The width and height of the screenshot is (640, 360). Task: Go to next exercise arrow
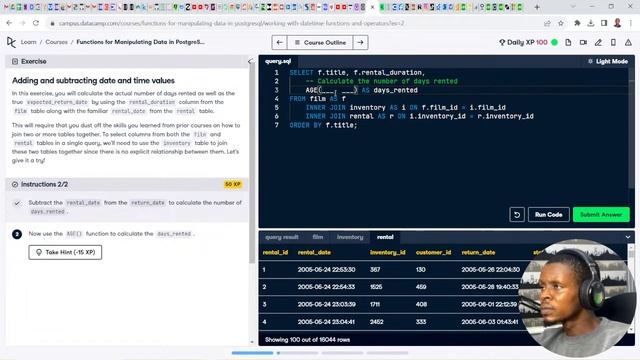(x=360, y=42)
